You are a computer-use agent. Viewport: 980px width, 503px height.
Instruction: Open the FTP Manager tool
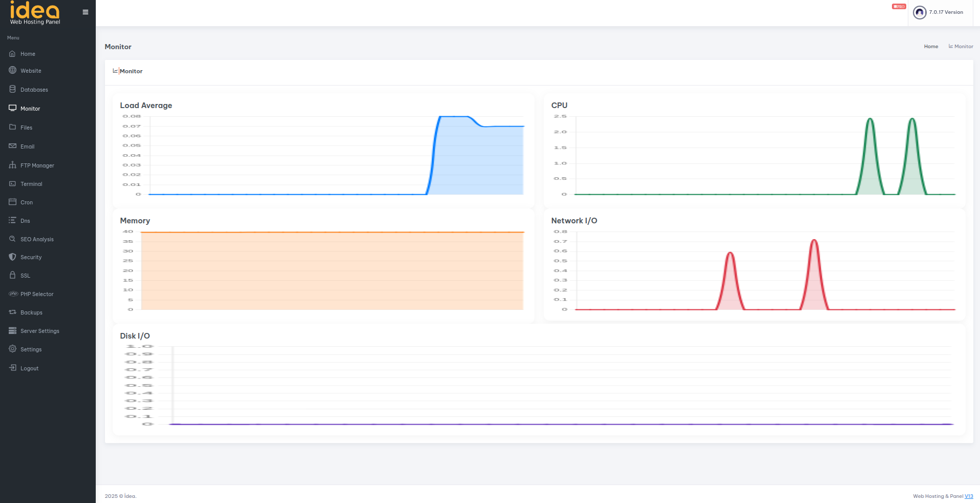tap(37, 165)
